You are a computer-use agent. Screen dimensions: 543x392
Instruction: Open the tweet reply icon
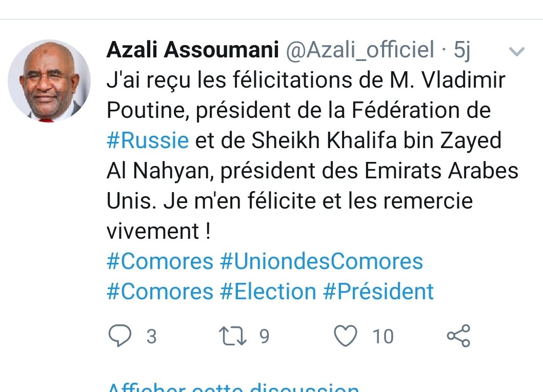pyautogui.click(x=120, y=336)
